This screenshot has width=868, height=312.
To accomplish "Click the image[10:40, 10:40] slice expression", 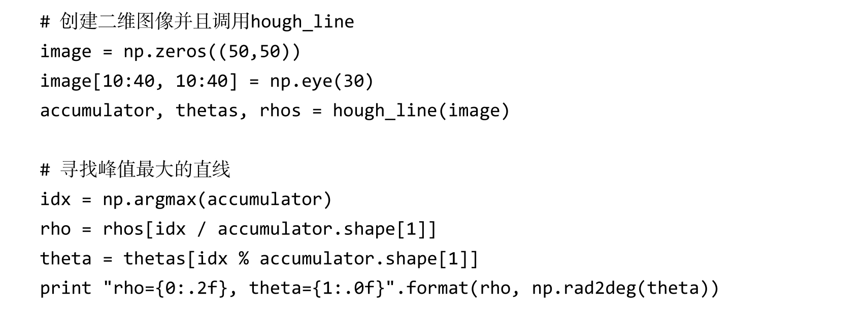I will [x=139, y=81].
